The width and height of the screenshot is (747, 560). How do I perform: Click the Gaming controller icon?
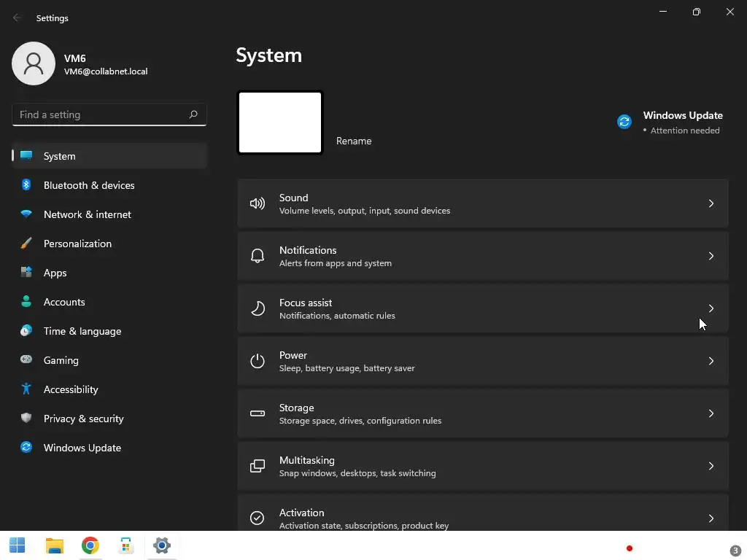click(26, 359)
